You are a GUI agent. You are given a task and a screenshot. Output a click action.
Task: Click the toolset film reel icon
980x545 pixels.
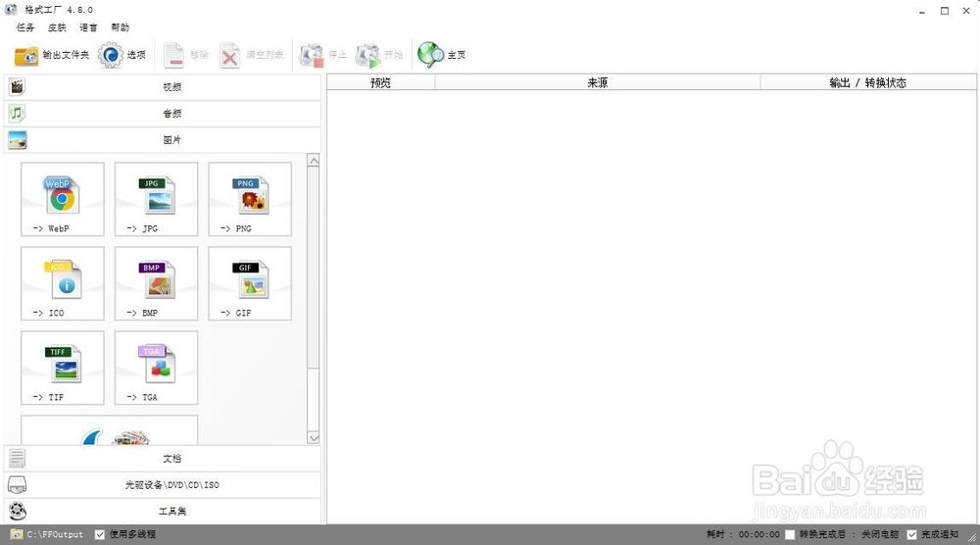tap(18, 512)
